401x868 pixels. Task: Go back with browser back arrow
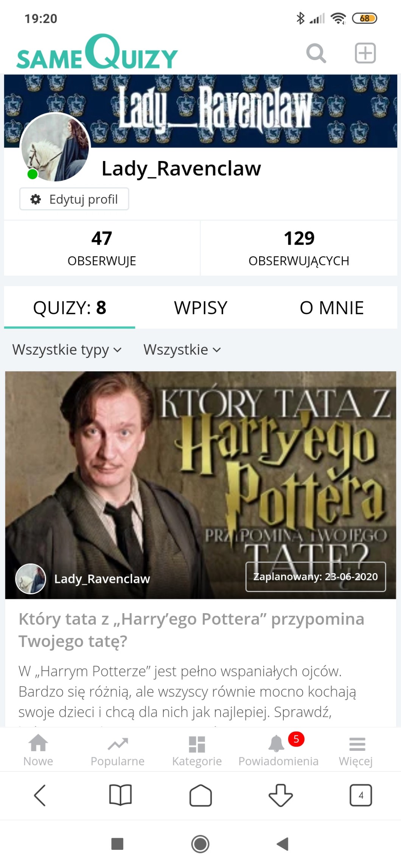(40, 795)
